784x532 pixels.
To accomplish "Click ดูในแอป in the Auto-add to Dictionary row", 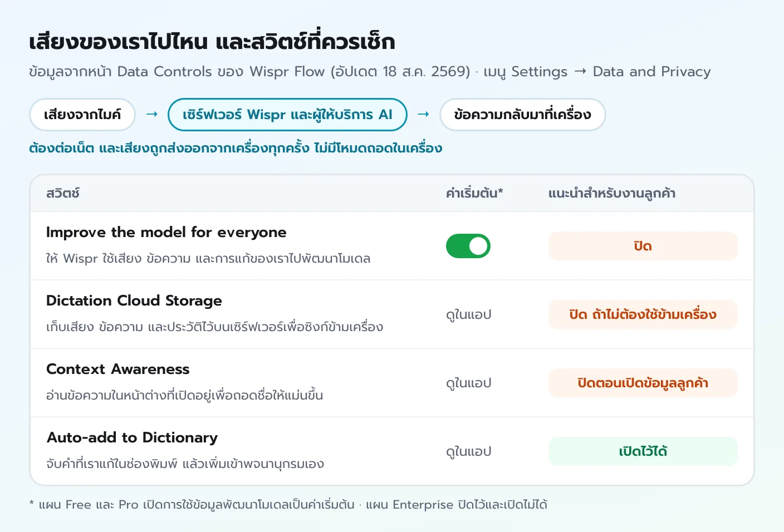I will pyautogui.click(x=468, y=452).
